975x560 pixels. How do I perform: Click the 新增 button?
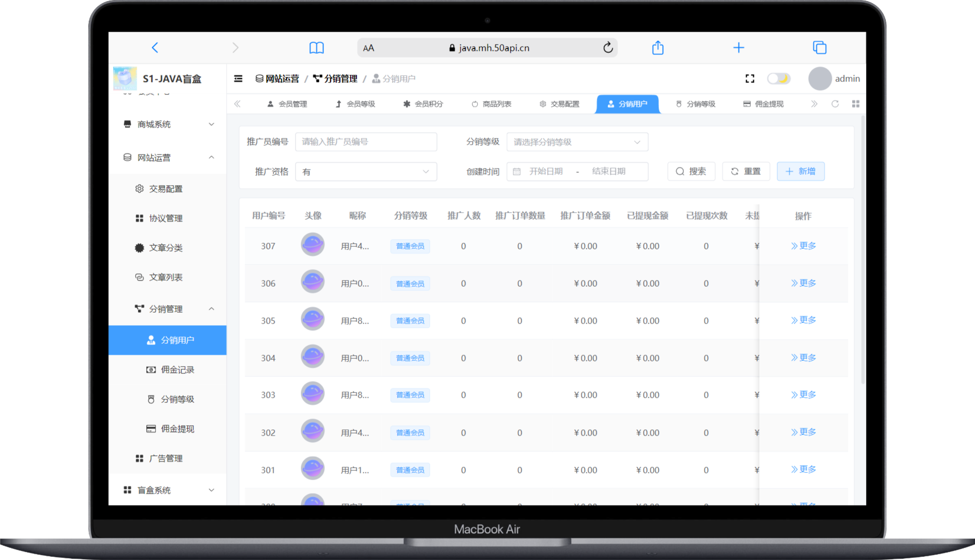click(x=800, y=172)
